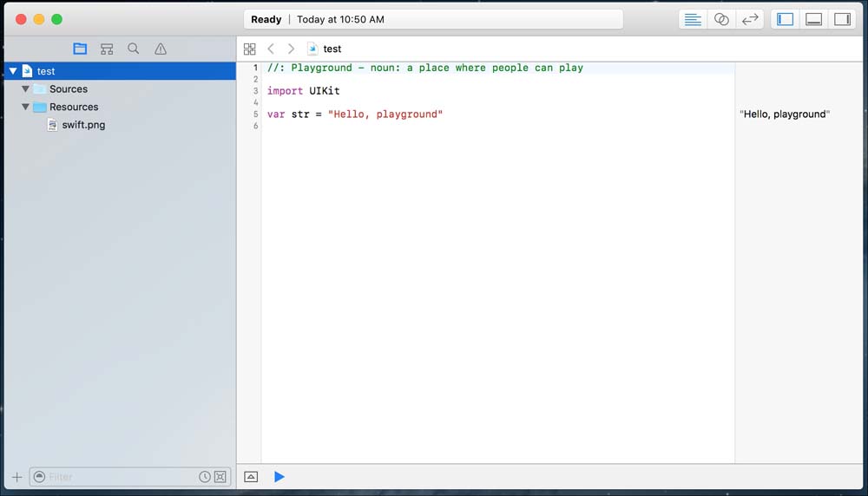Screen dimensions: 868x496
Task: Collapse the Resources folder
Action: [x=25, y=108]
